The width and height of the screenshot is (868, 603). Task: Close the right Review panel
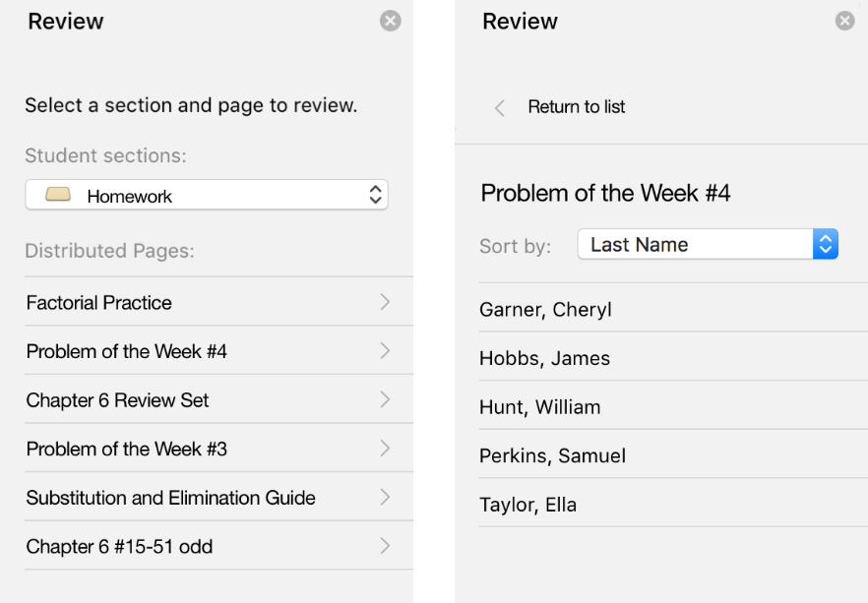(845, 21)
